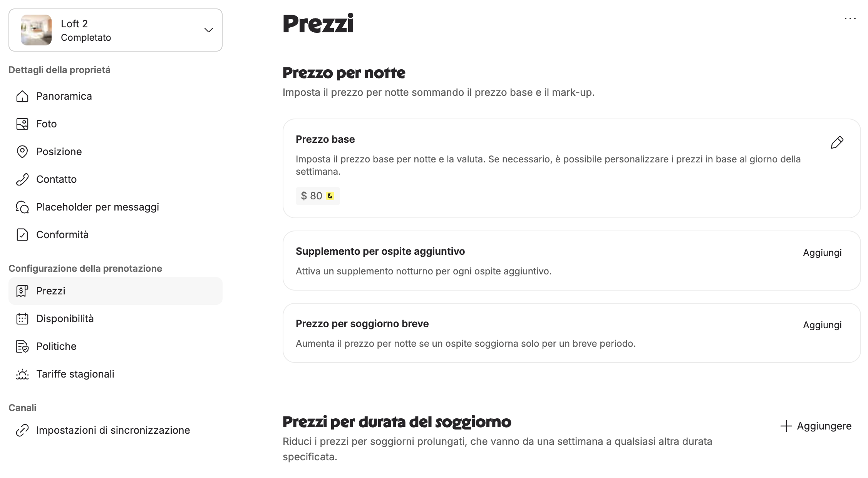Open the Placeholder per messaggi chat icon
Viewport: 868px width, 478px height.
22,207
